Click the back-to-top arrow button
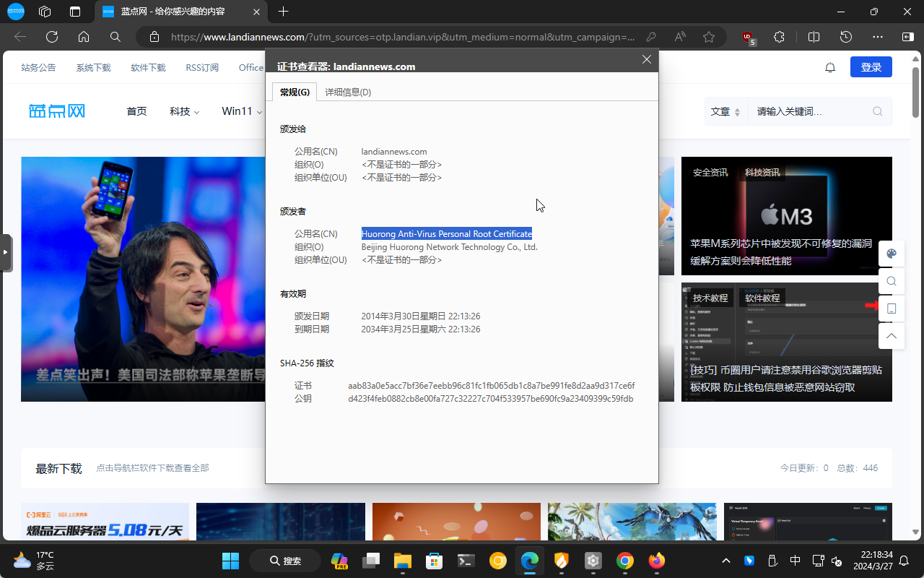The height and width of the screenshot is (578, 924). pos(892,336)
